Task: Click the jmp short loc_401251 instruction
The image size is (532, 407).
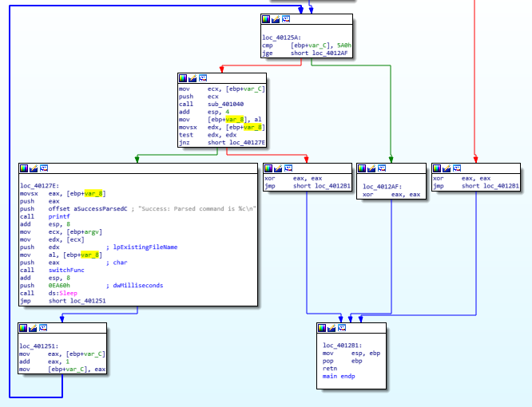Action: (x=63, y=301)
